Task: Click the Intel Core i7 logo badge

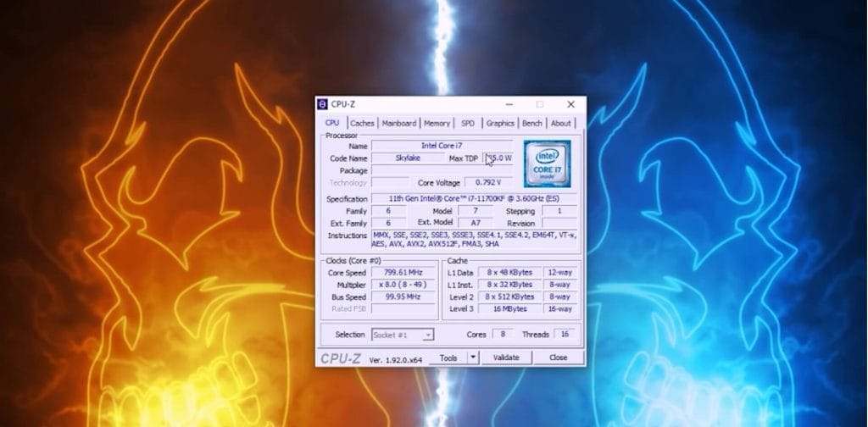Action: click(x=547, y=164)
